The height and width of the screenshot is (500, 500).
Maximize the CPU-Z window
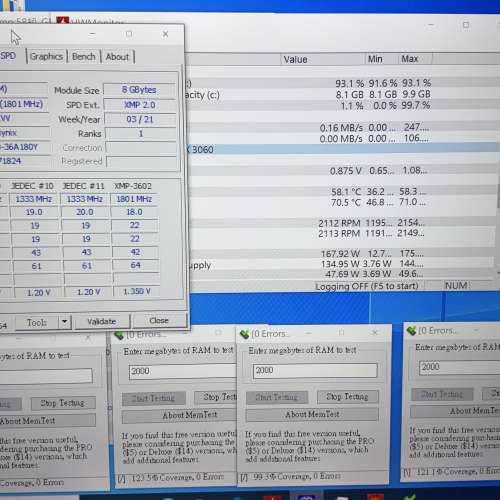click(x=129, y=34)
